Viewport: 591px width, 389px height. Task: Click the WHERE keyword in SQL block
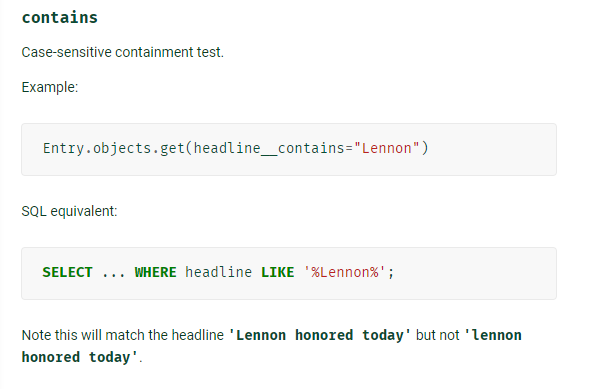point(155,272)
